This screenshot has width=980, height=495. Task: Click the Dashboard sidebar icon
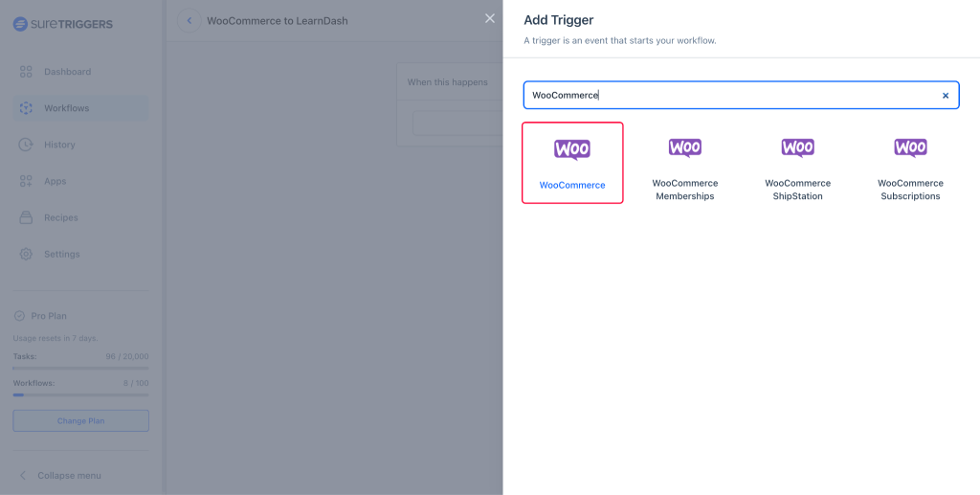click(26, 72)
